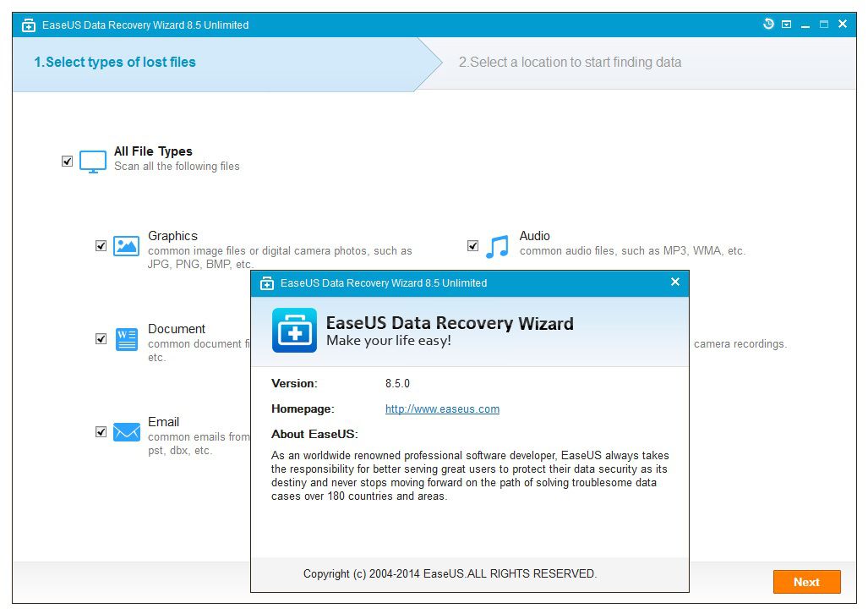Click the About dialog title text
Viewport: 868px width, 614px height.
(384, 283)
